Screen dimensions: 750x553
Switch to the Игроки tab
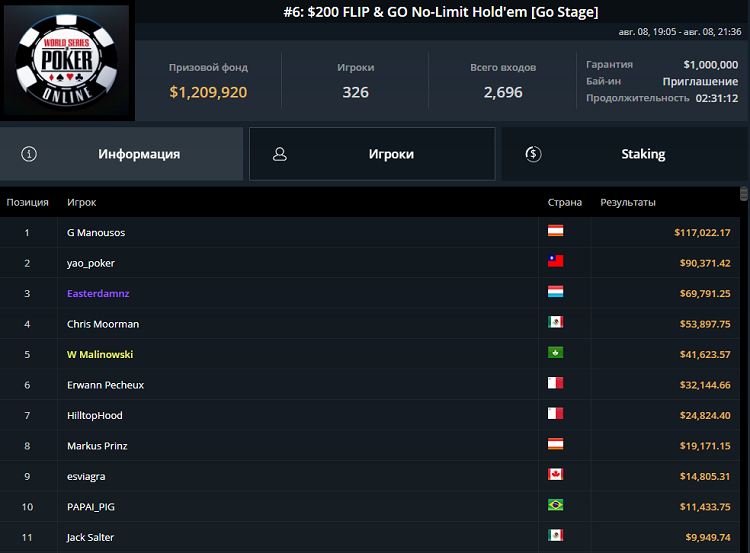[372, 154]
